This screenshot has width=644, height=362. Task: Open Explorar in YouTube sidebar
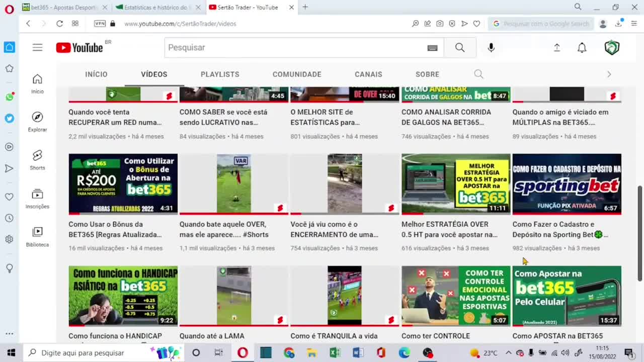pyautogui.click(x=37, y=122)
